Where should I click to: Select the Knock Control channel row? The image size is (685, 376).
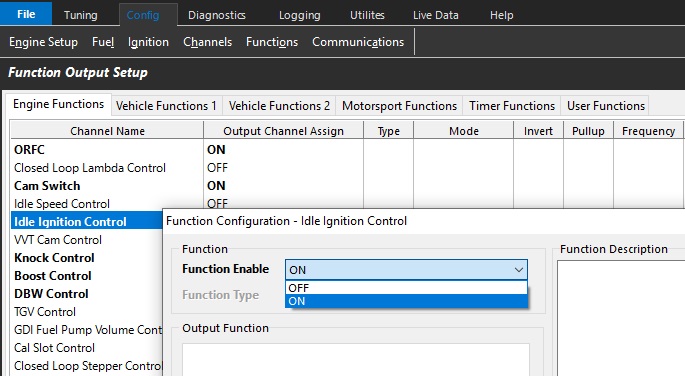[x=86, y=258]
